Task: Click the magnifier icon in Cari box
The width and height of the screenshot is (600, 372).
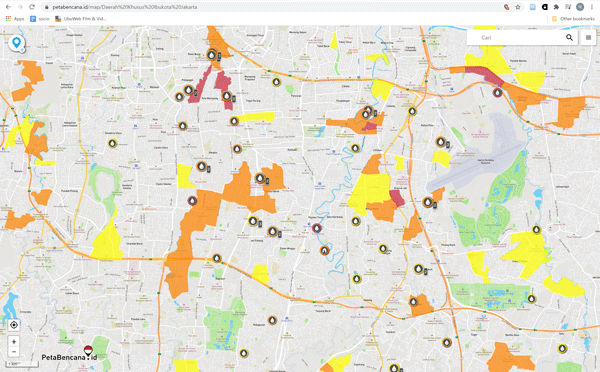Action: point(569,37)
